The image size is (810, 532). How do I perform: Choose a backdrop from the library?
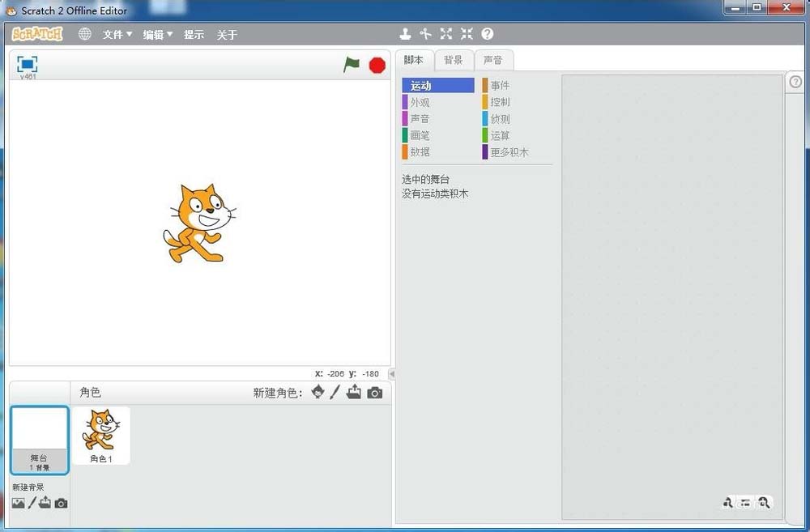(x=18, y=503)
